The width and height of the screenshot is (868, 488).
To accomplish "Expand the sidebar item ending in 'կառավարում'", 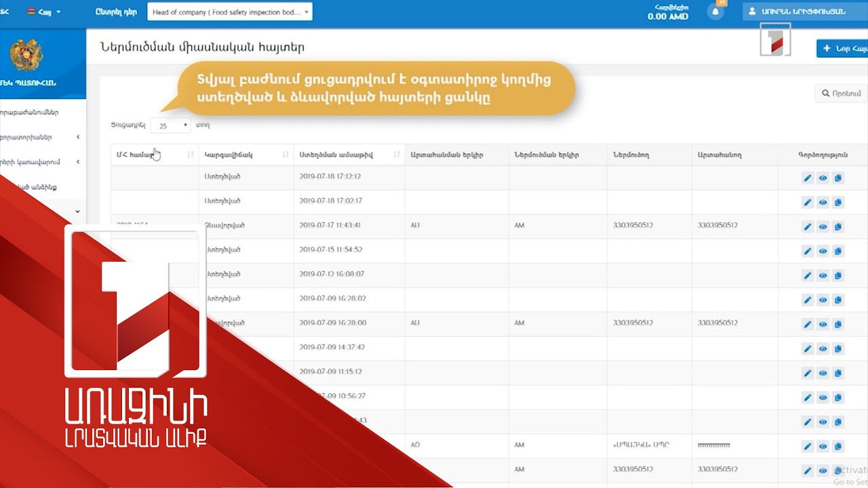I will point(41,161).
